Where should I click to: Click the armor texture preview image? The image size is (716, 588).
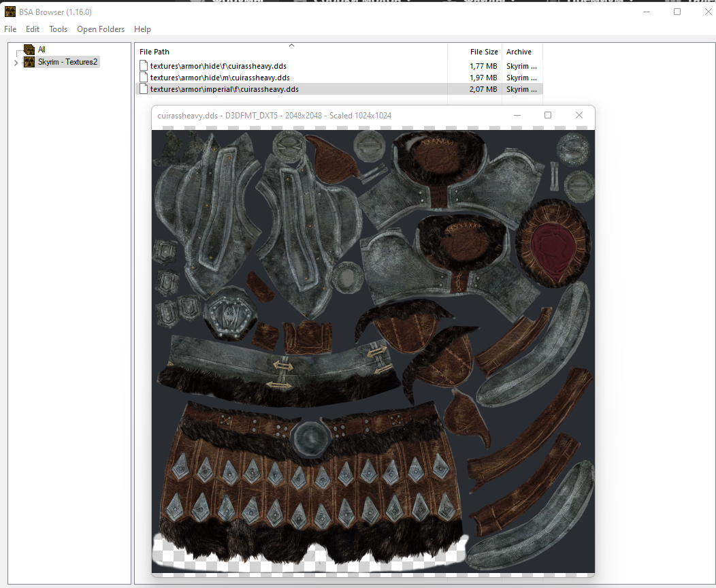373,350
